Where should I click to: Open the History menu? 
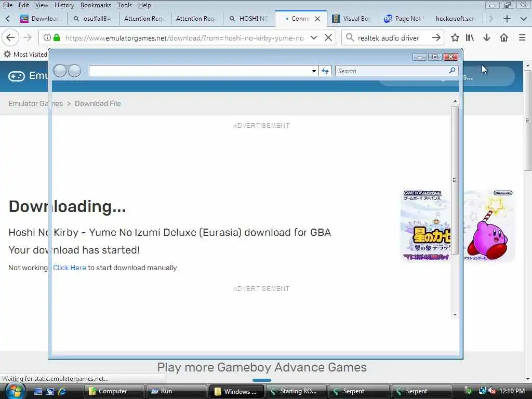(x=64, y=5)
